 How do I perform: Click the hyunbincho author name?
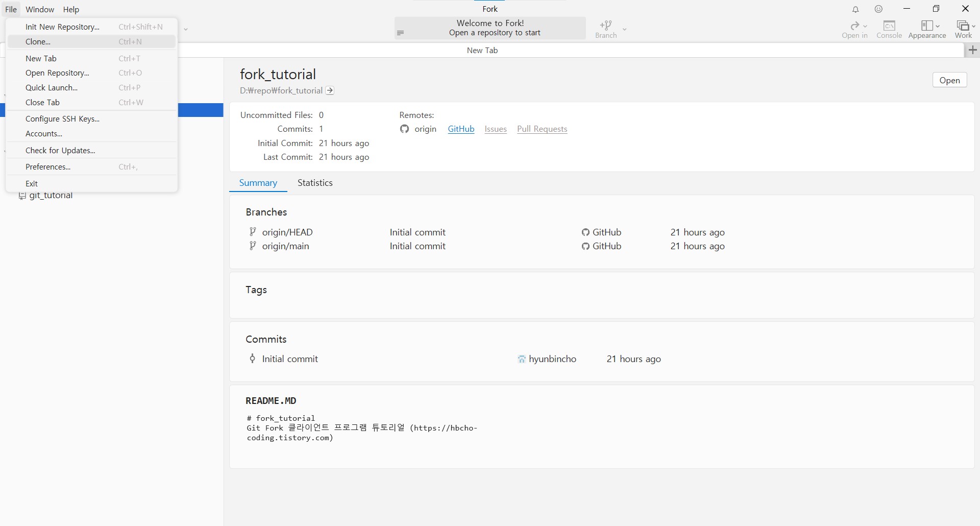[x=553, y=359]
